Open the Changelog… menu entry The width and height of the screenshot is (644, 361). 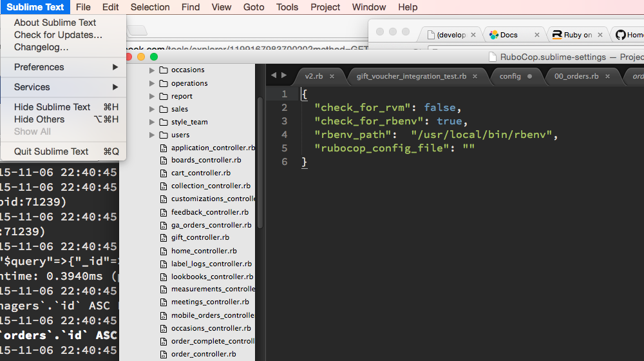[63, 47]
